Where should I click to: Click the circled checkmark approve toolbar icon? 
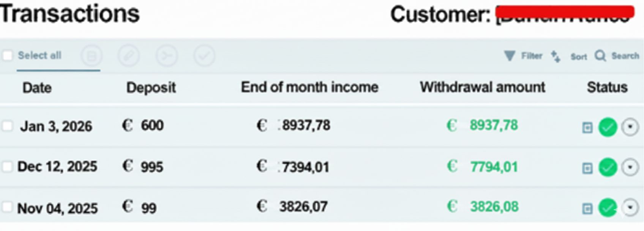(204, 56)
